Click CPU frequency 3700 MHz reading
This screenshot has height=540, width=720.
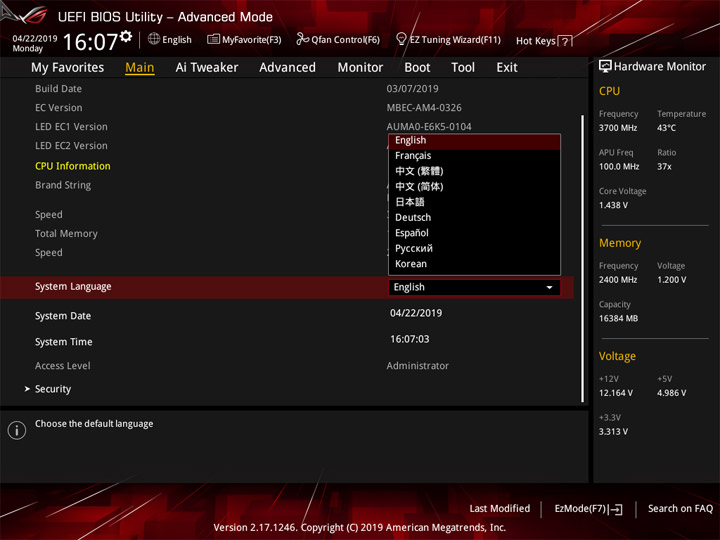tap(618, 128)
